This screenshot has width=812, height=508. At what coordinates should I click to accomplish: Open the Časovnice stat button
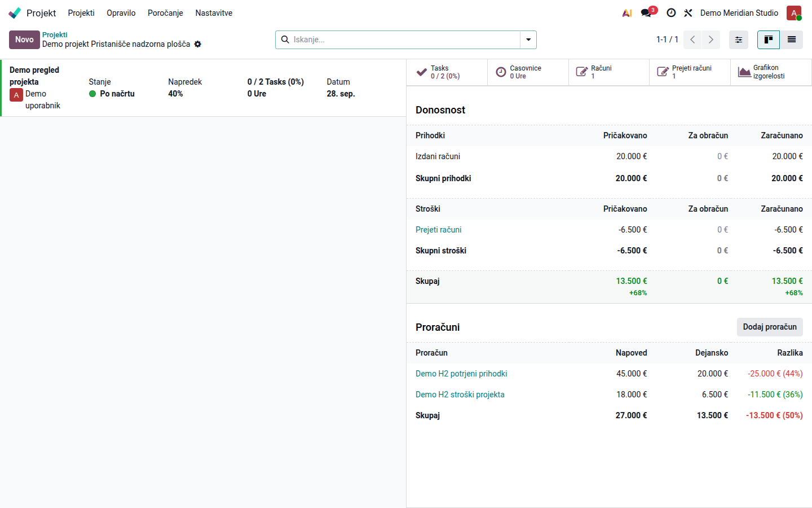pyautogui.click(x=528, y=72)
